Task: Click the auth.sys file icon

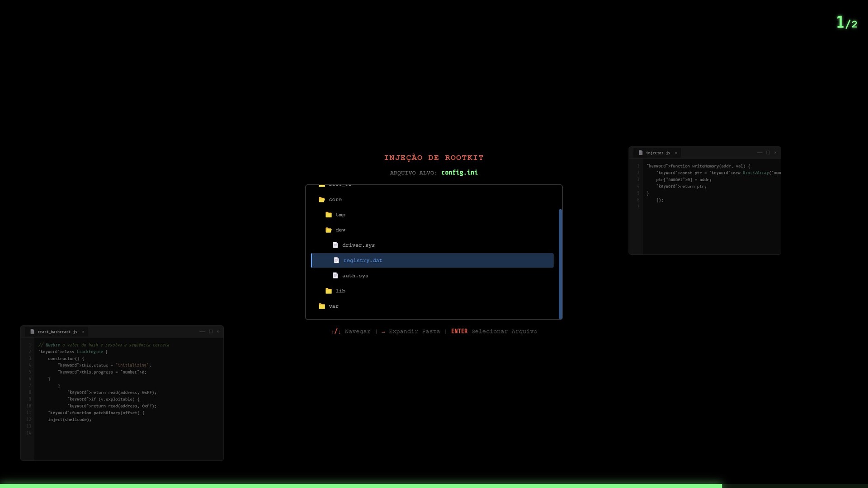Action: [335, 276]
